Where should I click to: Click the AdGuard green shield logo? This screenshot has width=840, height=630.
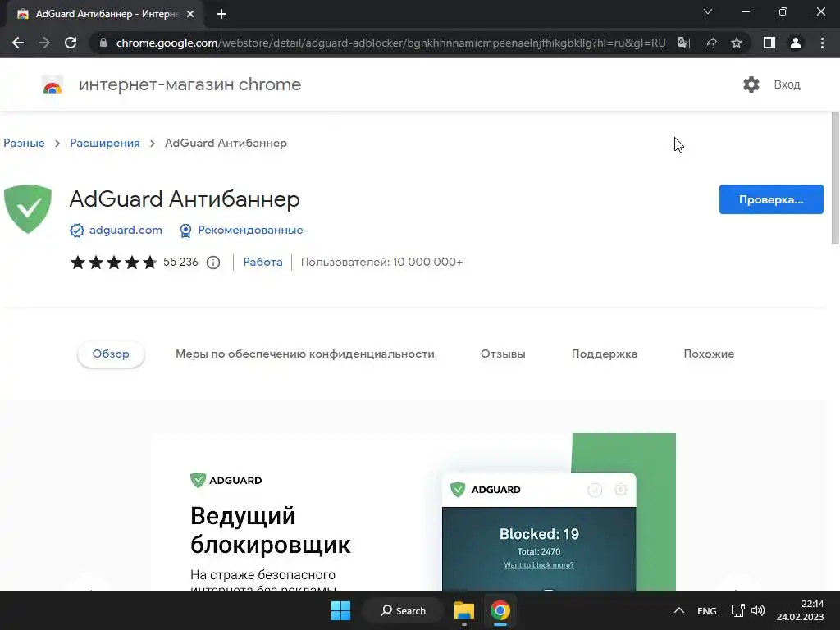click(x=28, y=208)
